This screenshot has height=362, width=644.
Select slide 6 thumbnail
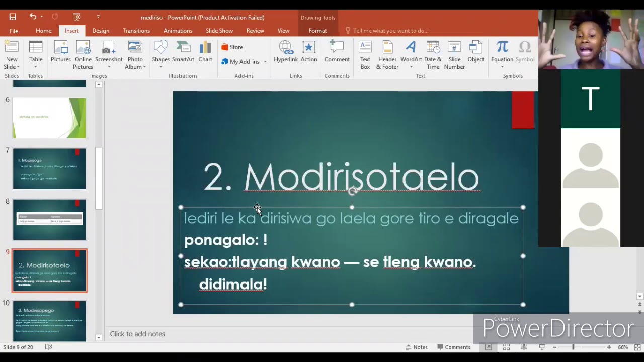(x=49, y=118)
